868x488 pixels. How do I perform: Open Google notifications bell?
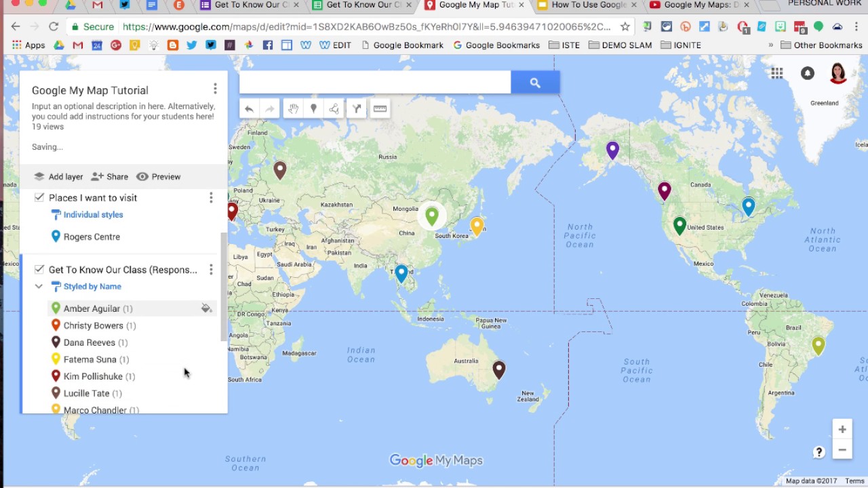point(807,73)
